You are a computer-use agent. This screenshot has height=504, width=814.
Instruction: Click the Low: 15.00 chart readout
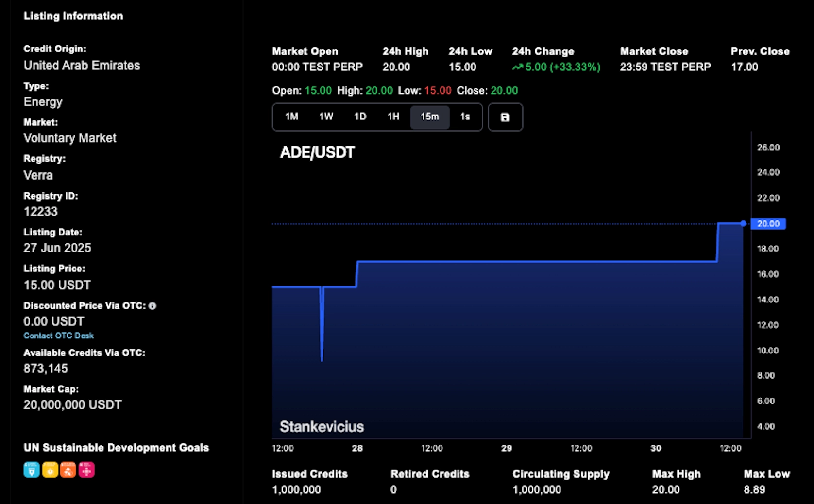[424, 91]
